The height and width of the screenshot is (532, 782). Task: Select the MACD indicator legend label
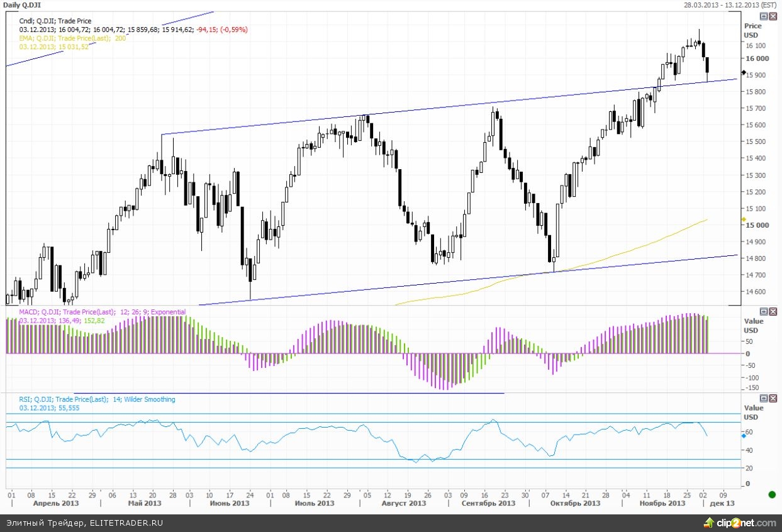coord(102,312)
